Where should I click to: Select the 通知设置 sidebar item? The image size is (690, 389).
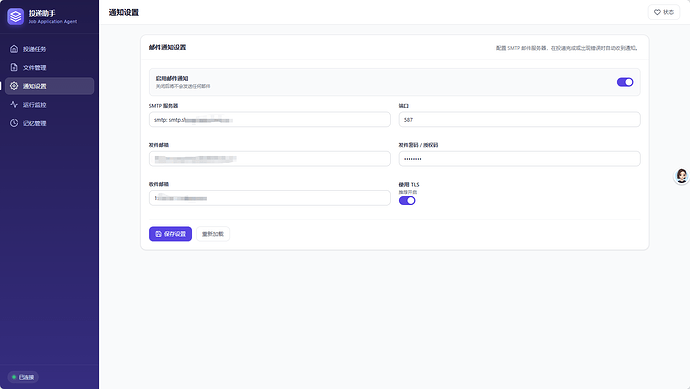(x=49, y=86)
